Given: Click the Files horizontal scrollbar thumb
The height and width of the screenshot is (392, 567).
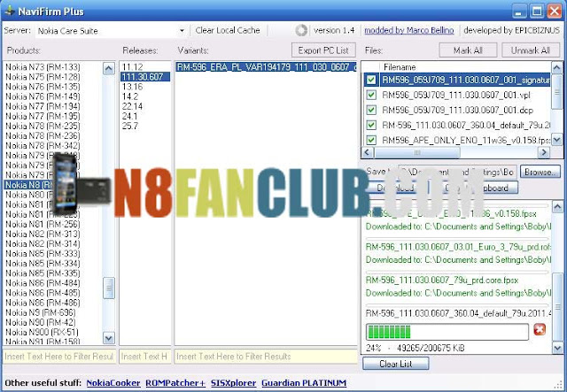Looking at the screenshot, I should 417,152.
